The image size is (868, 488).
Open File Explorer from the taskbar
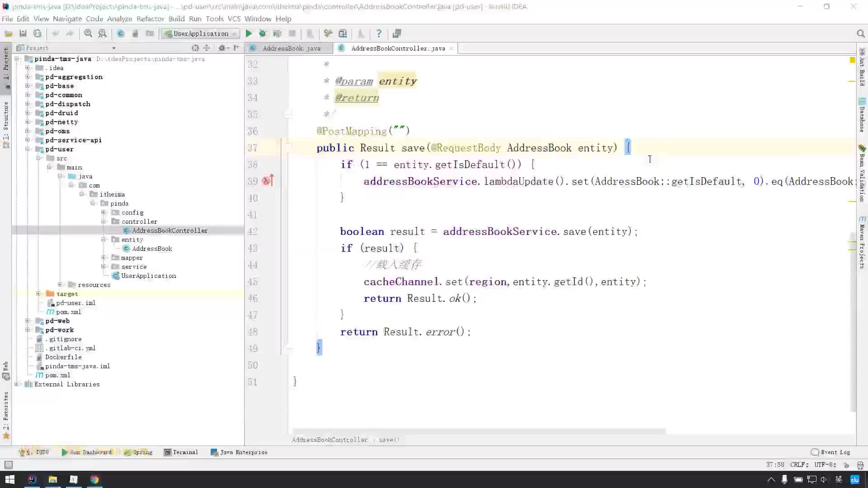53,479
